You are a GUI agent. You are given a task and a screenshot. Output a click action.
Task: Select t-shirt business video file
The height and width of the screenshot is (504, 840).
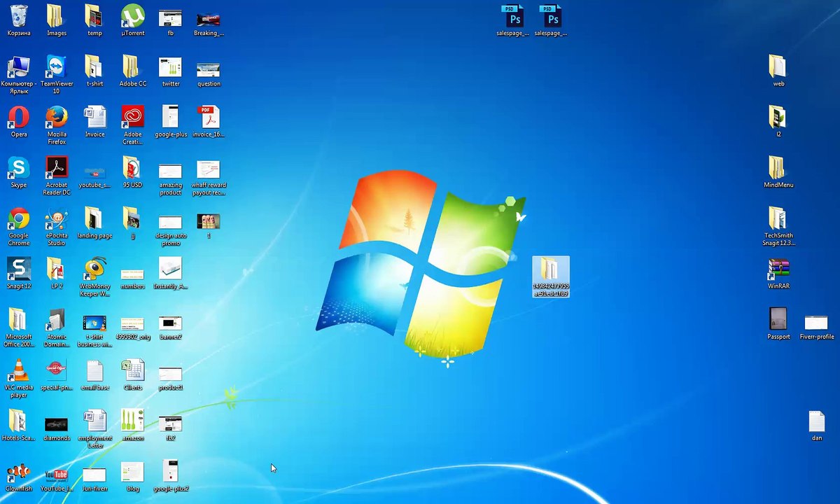pos(94,330)
